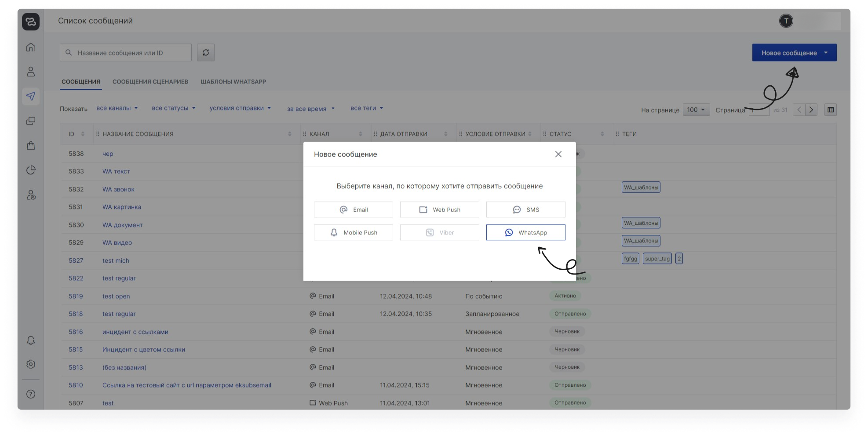Image resolution: width=868 pixels, height=436 pixels.
Task: Click the app logo in top corner
Action: pyautogui.click(x=31, y=22)
